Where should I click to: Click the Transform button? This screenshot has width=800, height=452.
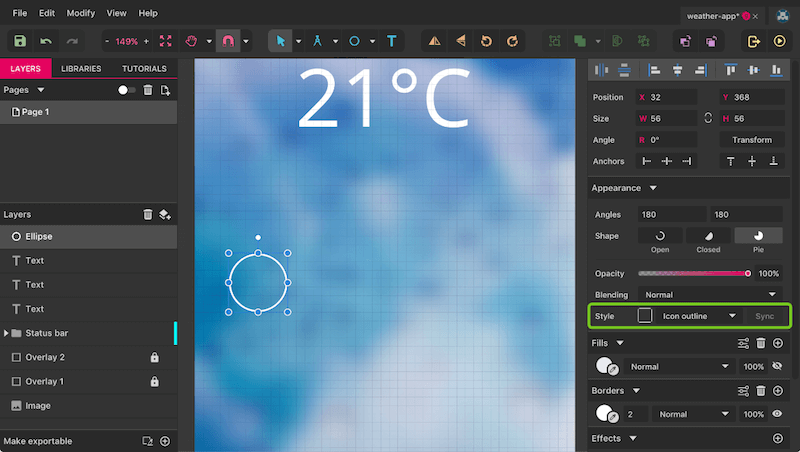751,140
